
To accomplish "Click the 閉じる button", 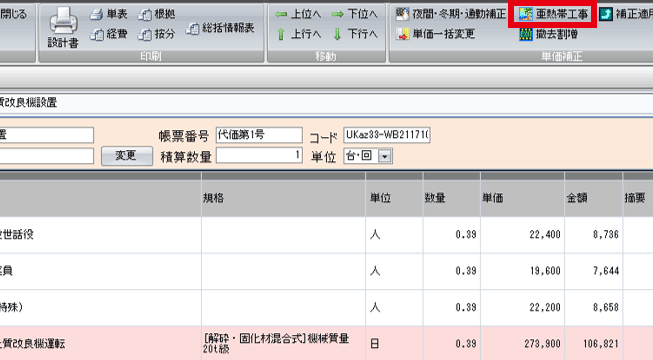I will (x=13, y=14).
